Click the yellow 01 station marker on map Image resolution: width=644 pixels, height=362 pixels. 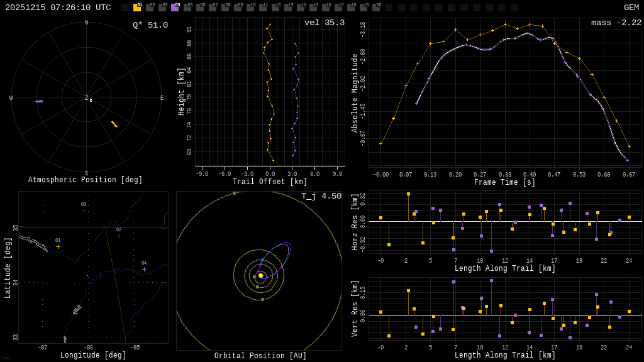click(58, 246)
